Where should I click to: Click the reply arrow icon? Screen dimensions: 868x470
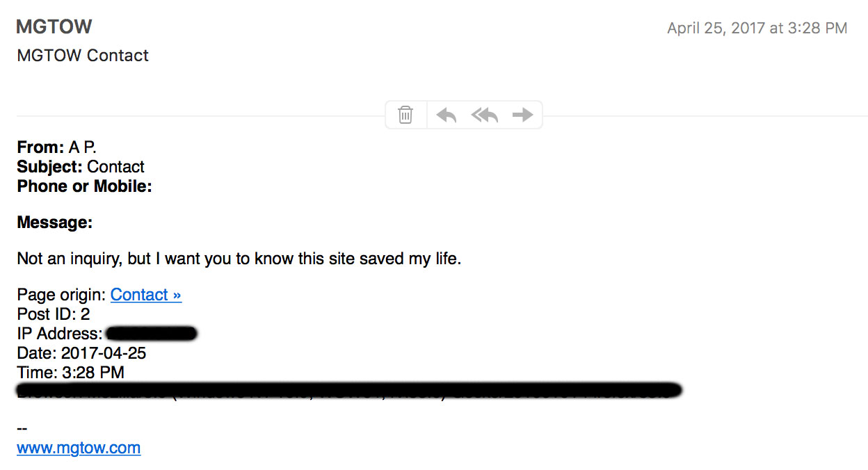(446, 115)
